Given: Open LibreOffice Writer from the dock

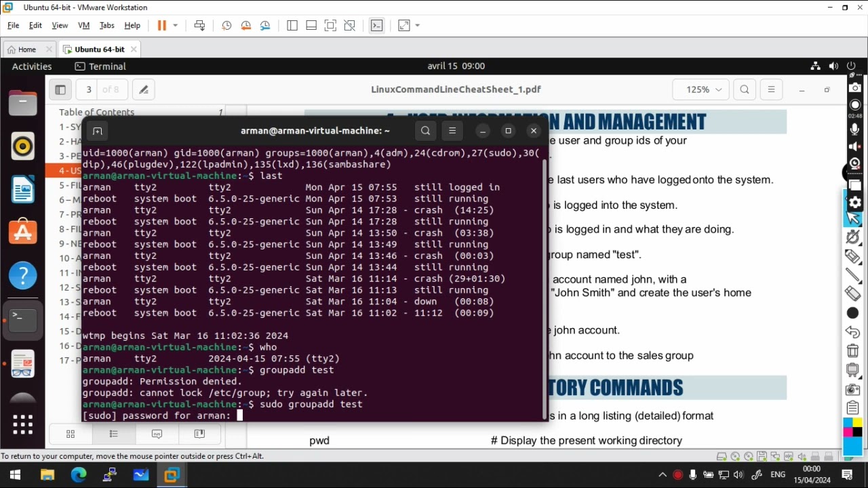Looking at the screenshot, I should 23,189.
